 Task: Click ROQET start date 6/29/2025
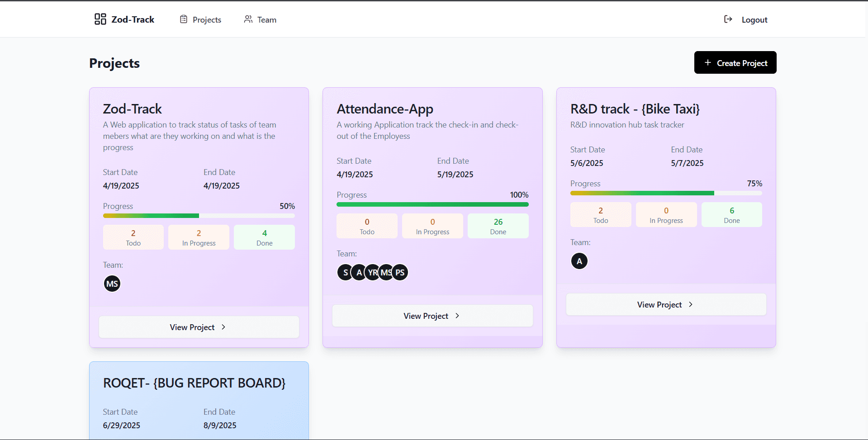click(122, 426)
